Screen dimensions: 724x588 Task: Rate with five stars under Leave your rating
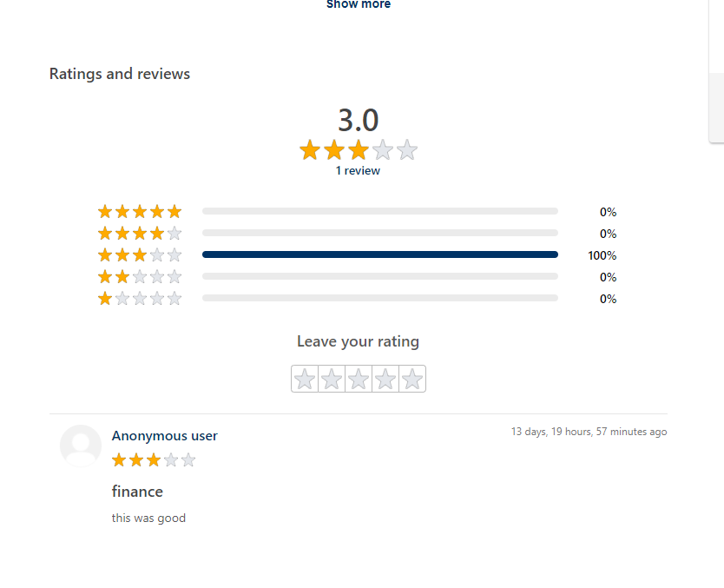point(412,380)
